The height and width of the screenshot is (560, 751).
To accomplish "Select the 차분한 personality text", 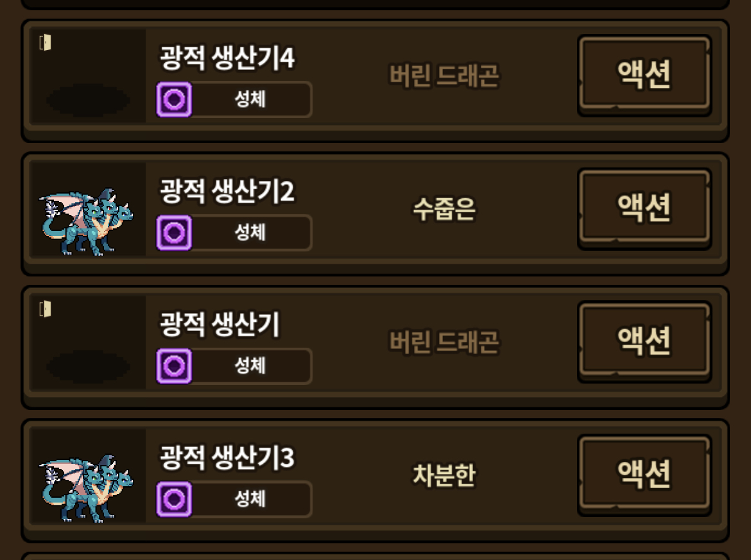I will point(444,475).
